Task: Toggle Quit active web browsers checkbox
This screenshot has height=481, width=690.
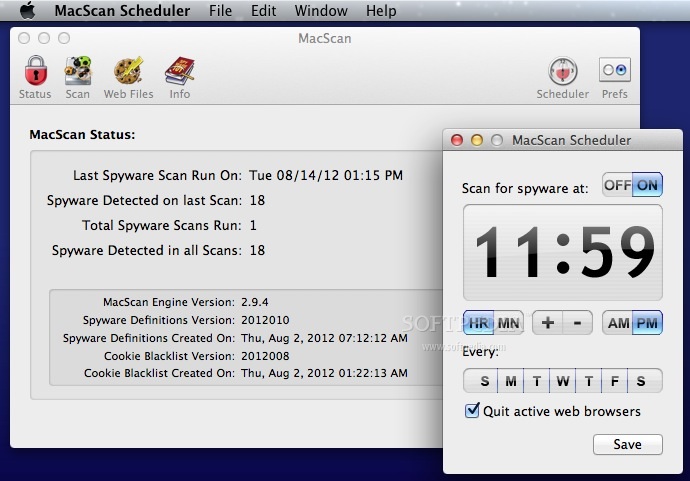Action: point(472,411)
